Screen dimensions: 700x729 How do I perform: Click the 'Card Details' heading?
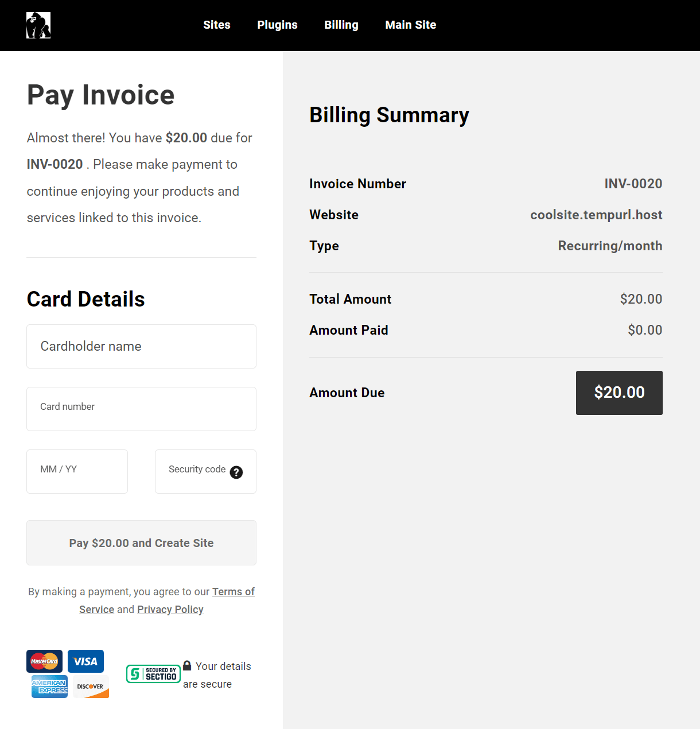click(86, 299)
